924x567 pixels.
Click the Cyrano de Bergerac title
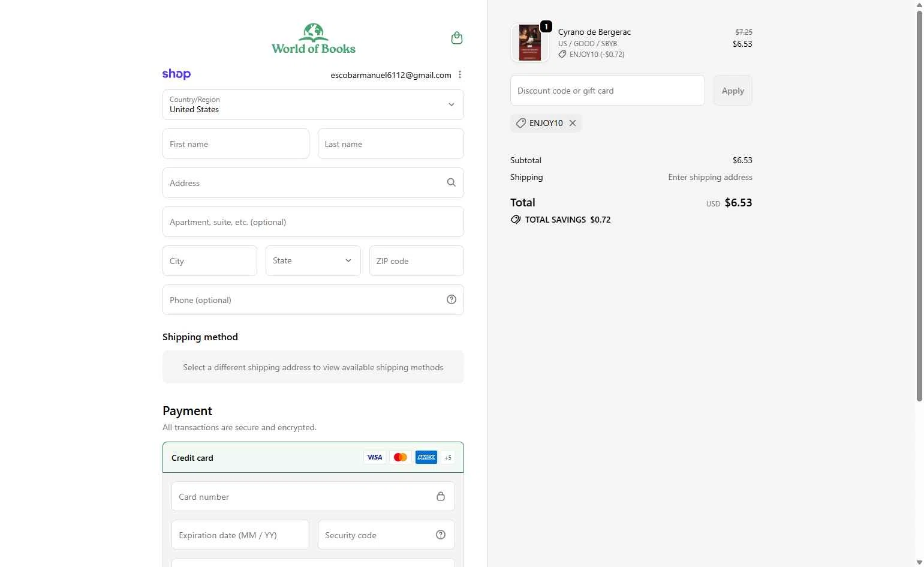tap(594, 32)
